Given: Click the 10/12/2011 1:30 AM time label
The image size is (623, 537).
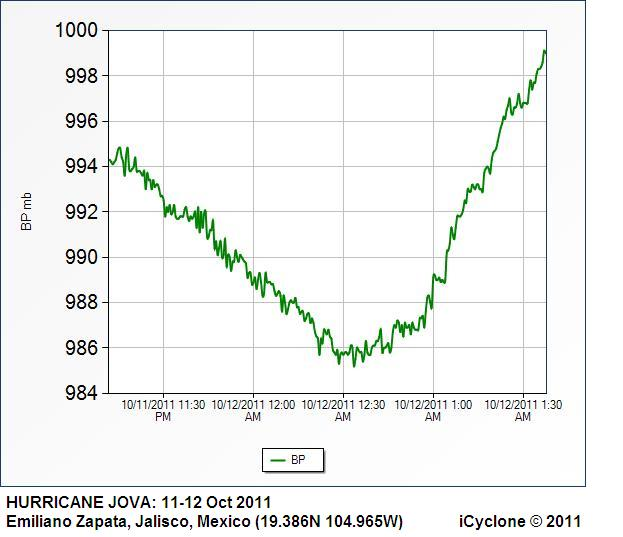Looking at the screenshot, I should (523, 411).
